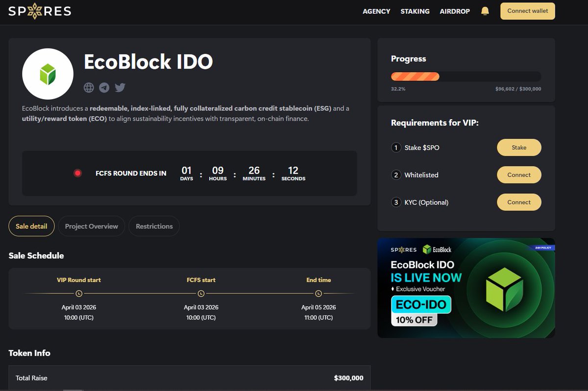The width and height of the screenshot is (588, 391).
Task: Open the EcoBlock IDO live banner
Action: [x=466, y=288]
